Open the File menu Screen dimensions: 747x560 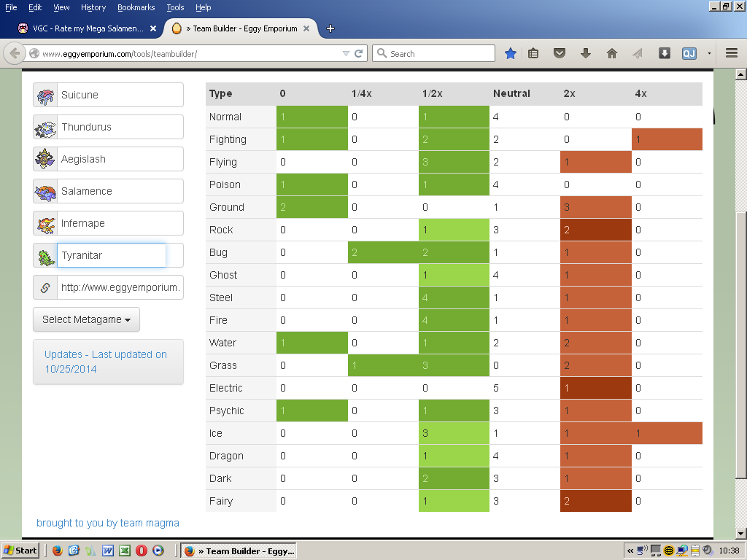tap(11, 7)
